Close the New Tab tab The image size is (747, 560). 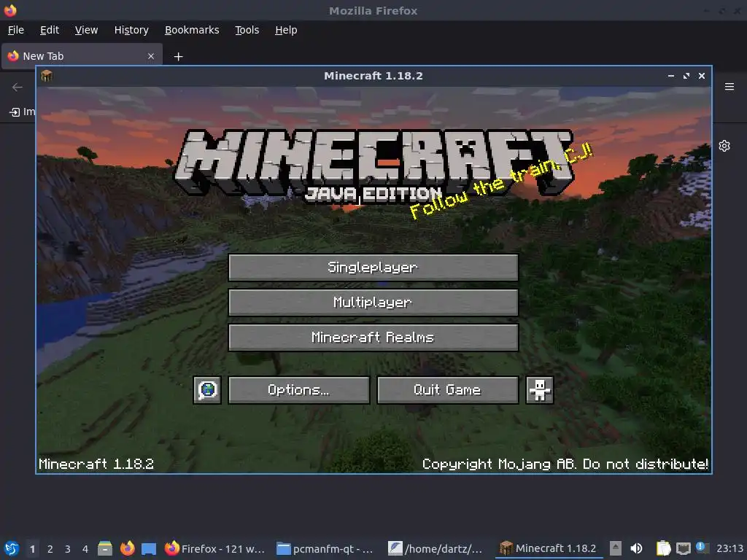(x=151, y=56)
